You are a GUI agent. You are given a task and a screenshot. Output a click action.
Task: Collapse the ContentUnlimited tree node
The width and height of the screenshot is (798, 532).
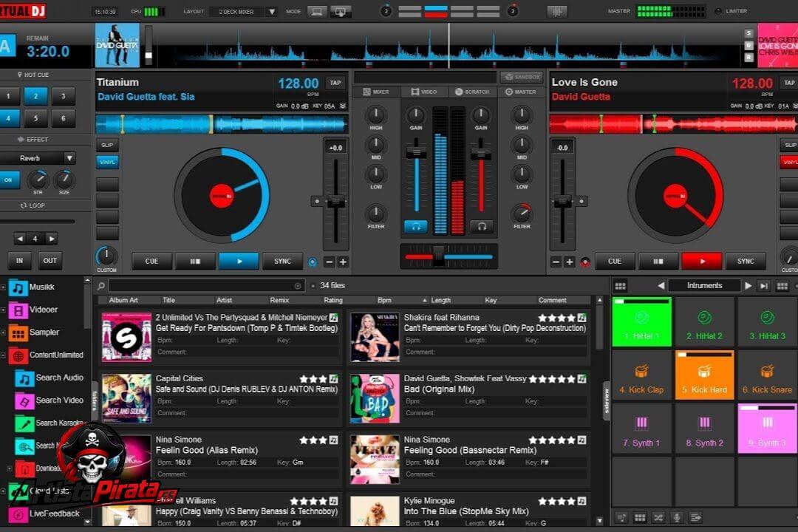click(3, 355)
